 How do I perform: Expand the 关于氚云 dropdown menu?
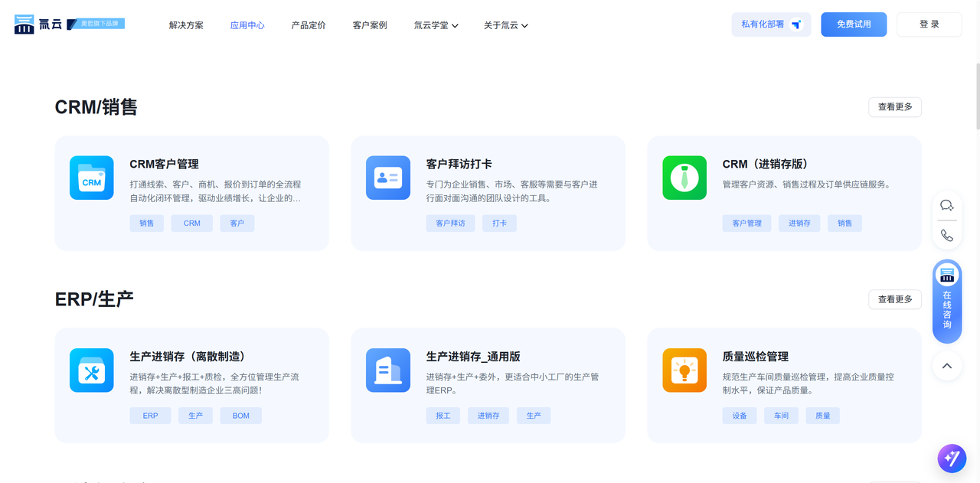click(x=505, y=25)
